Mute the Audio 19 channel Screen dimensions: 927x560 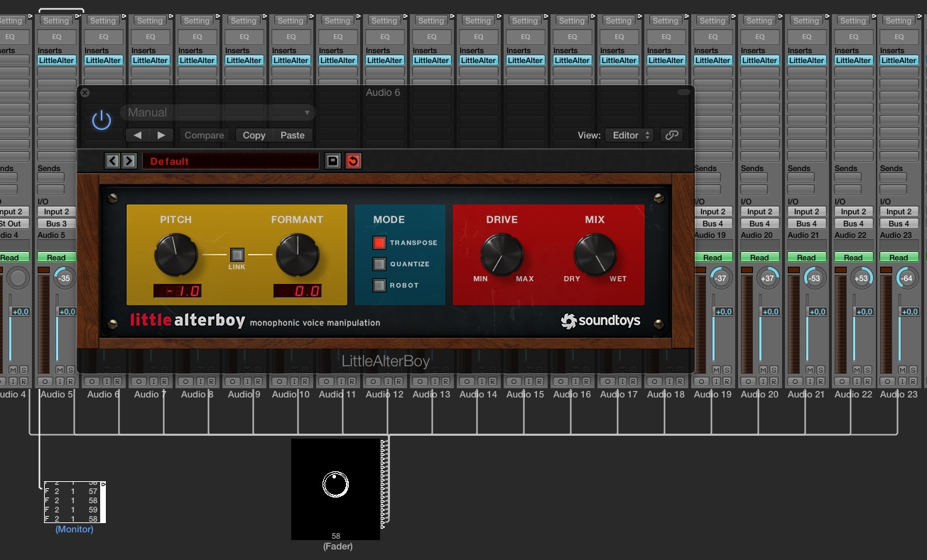[x=716, y=370]
